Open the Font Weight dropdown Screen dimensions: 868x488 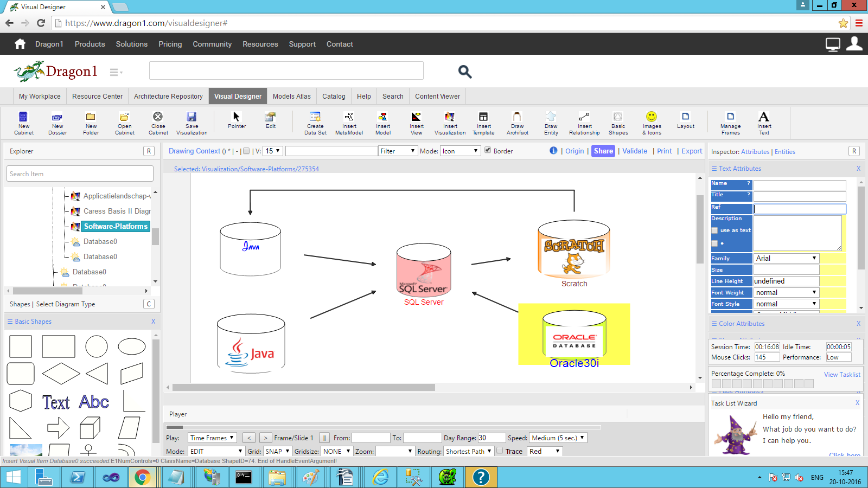coord(786,292)
